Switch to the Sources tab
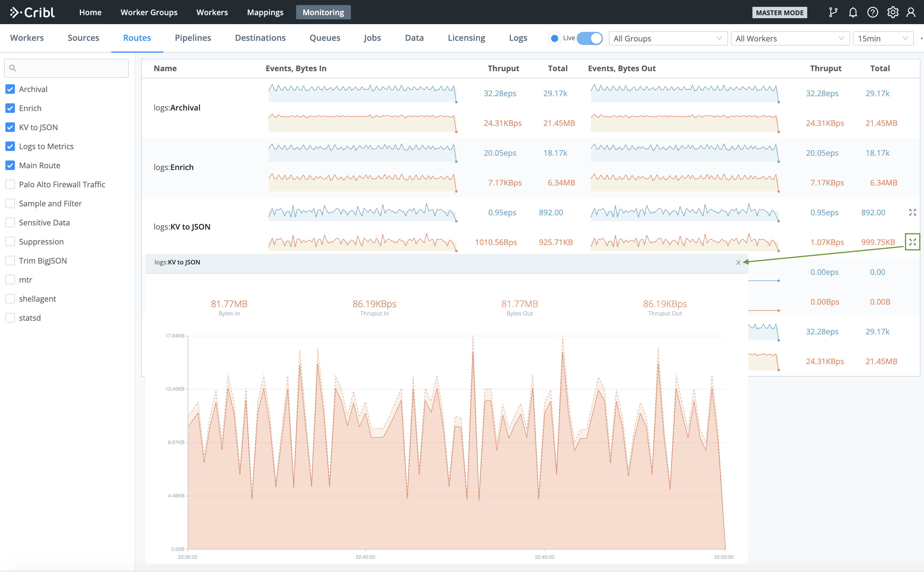 [x=83, y=38]
